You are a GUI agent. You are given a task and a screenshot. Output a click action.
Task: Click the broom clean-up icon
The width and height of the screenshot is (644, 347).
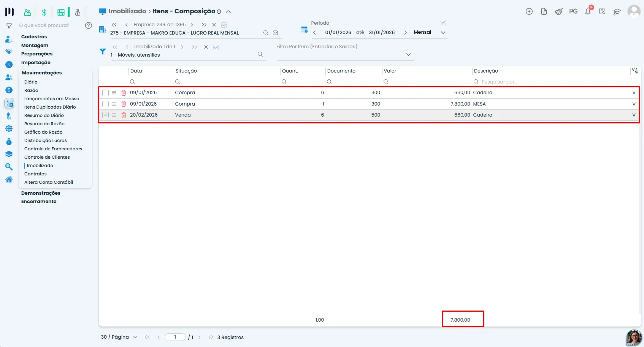(x=558, y=11)
